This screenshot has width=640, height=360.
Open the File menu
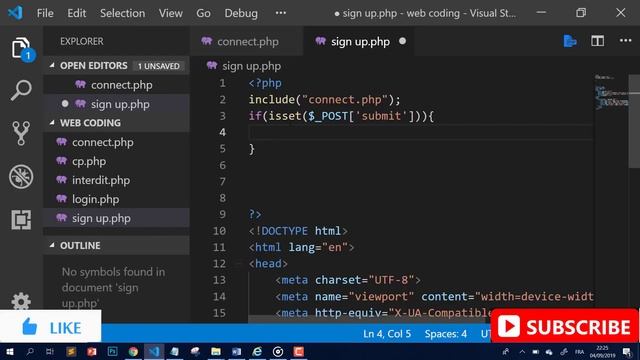click(x=45, y=13)
